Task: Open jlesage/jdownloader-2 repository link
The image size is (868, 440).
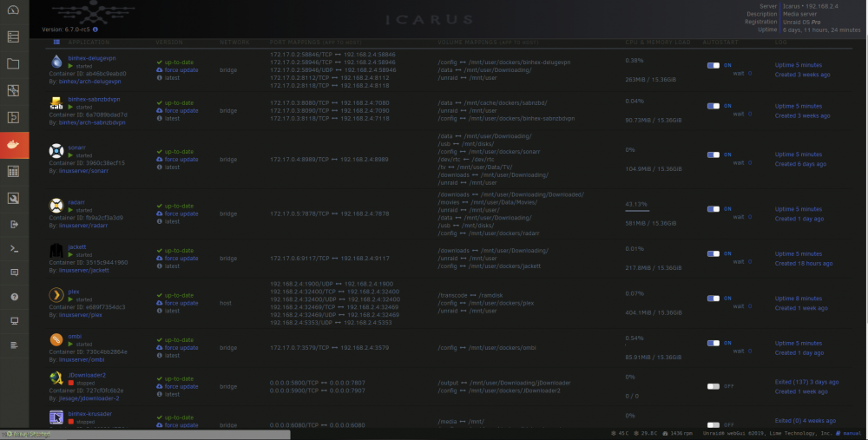Action: click(89, 398)
